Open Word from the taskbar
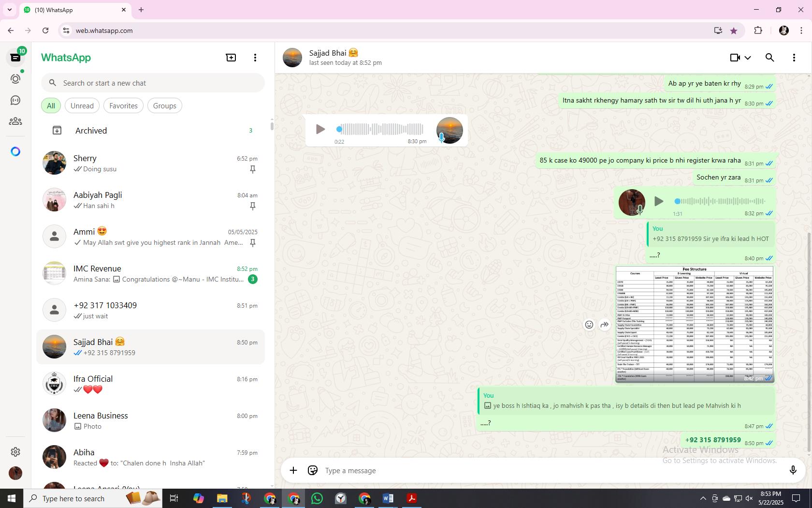The height and width of the screenshot is (508, 812). [388, 498]
